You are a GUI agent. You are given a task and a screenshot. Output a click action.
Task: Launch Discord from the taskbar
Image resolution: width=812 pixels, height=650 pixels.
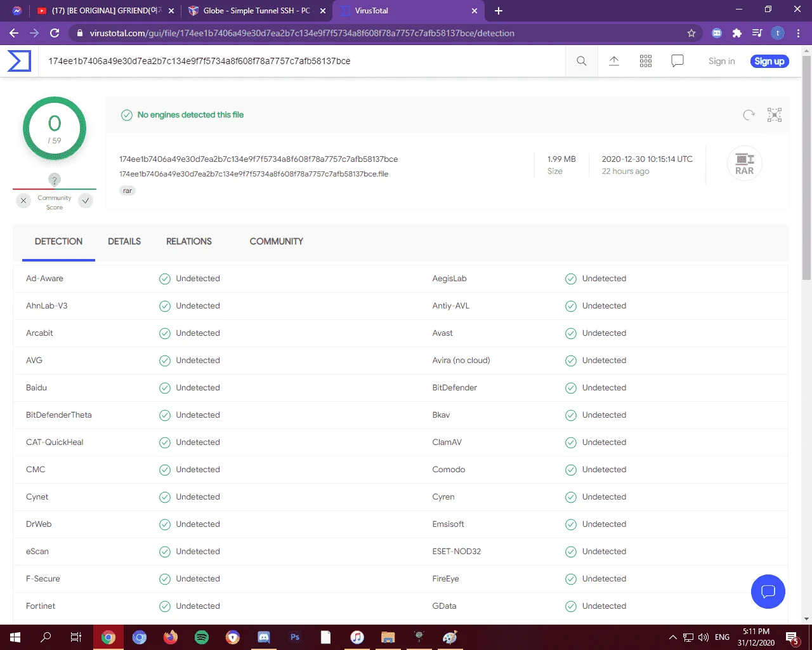coord(264,637)
